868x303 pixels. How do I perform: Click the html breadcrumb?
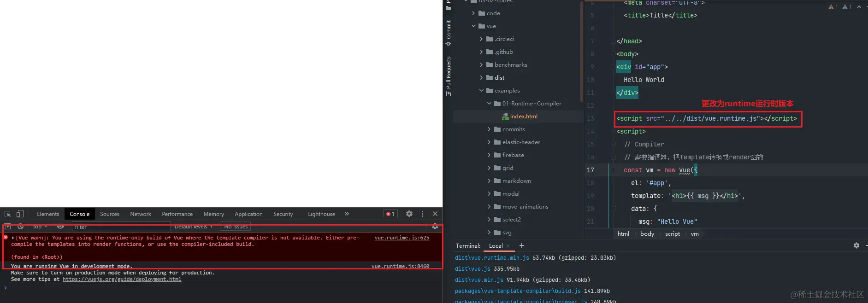623,234
